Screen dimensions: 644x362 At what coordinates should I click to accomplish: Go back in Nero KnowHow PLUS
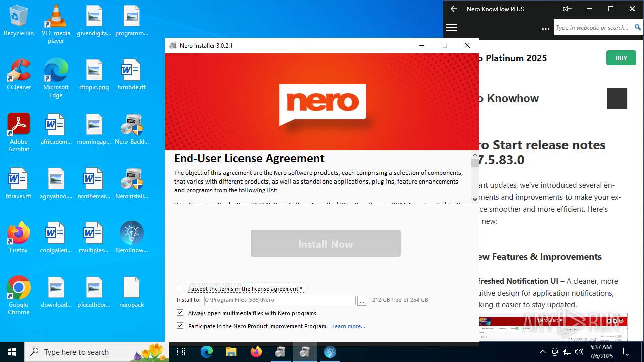tap(454, 9)
